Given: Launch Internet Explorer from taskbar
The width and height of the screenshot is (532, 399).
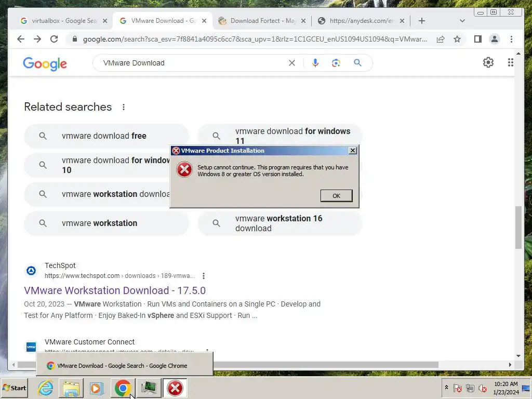Looking at the screenshot, I should 46,388.
